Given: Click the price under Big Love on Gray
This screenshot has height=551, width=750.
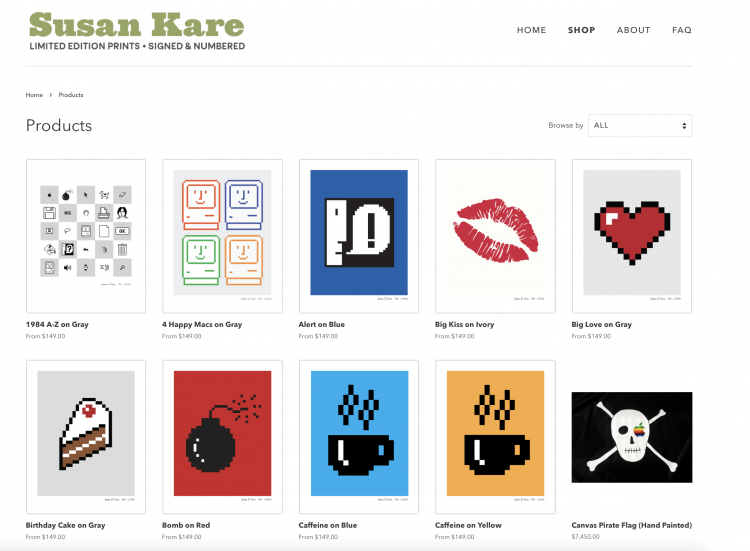Looking at the screenshot, I should tap(591, 336).
